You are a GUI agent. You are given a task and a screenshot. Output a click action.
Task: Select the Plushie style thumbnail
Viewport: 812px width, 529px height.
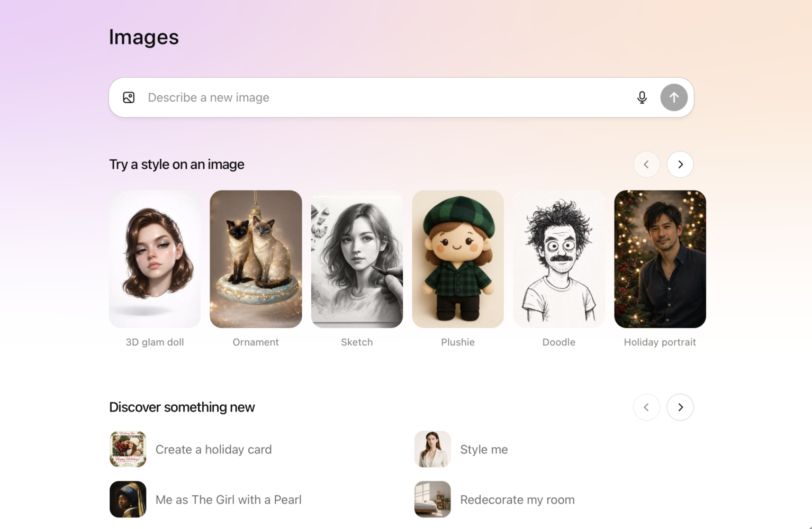458,259
